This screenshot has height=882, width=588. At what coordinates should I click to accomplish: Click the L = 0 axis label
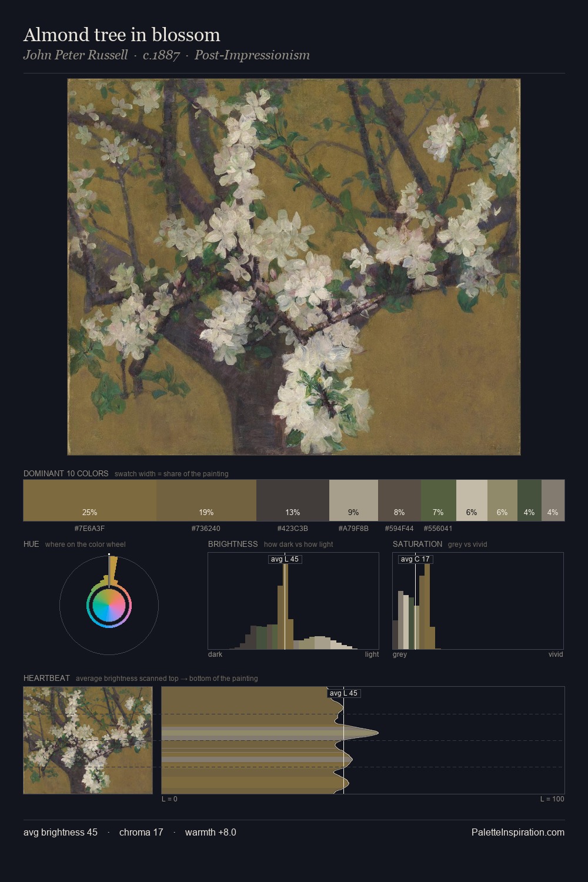pyautogui.click(x=169, y=799)
